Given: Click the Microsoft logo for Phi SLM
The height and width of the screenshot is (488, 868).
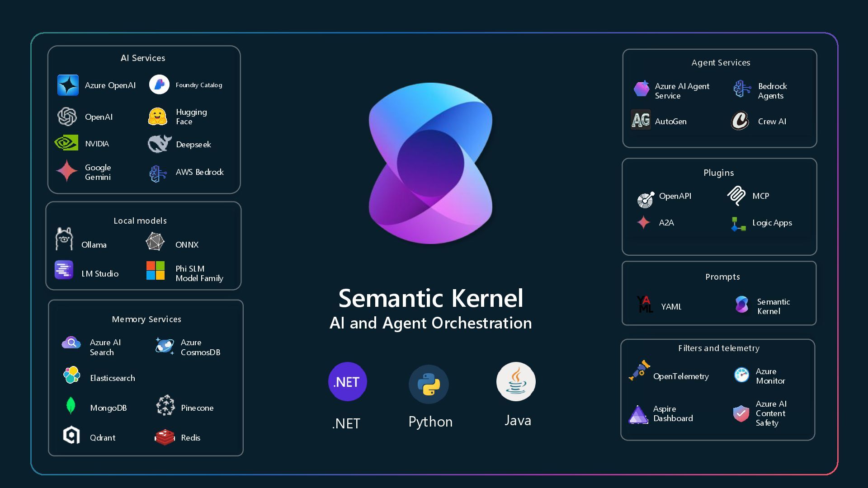Looking at the screenshot, I should [156, 271].
